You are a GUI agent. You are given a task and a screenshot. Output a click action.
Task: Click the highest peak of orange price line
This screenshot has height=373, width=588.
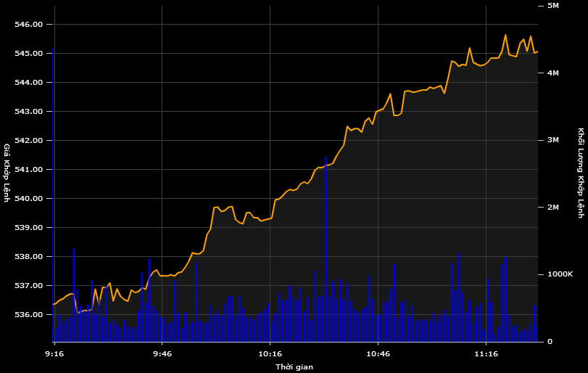coord(505,35)
